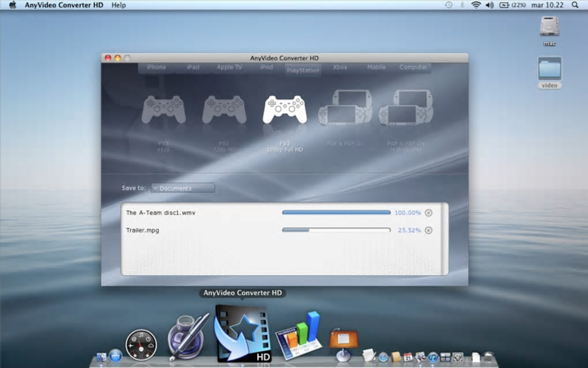
Task: Click The A-Team disc1.wmv progress bar
Action: 337,213
